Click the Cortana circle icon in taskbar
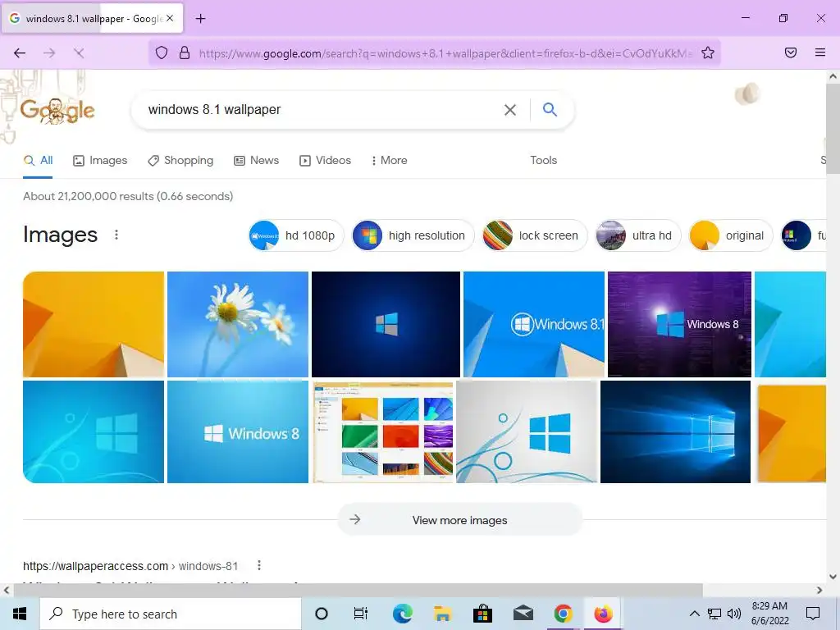840x630 pixels. coord(322,614)
